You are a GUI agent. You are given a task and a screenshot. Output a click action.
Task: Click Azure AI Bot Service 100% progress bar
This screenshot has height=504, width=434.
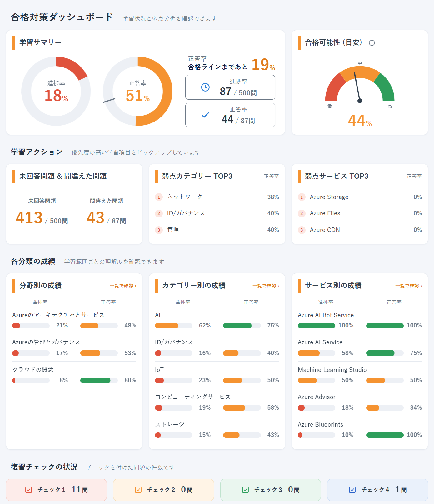click(x=317, y=326)
